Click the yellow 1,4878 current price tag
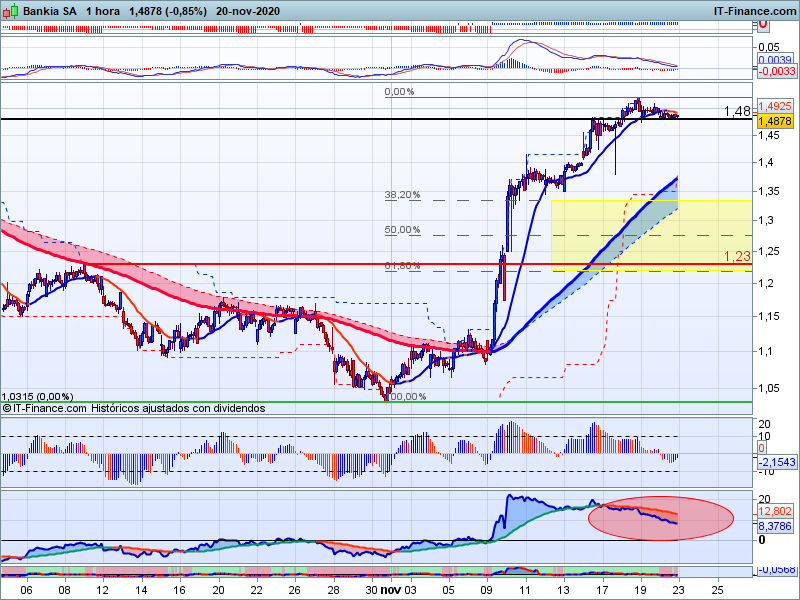Viewport: 800px width, 600px height. coord(775,121)
